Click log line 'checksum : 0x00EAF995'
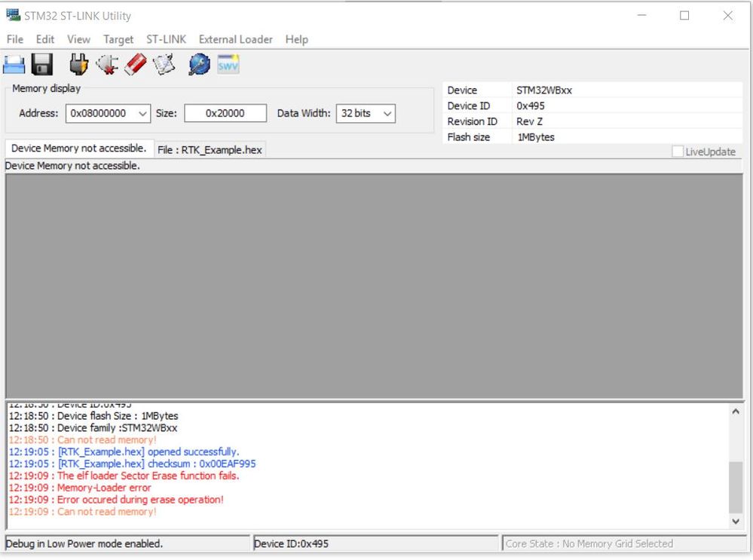 tap(132, 464)
